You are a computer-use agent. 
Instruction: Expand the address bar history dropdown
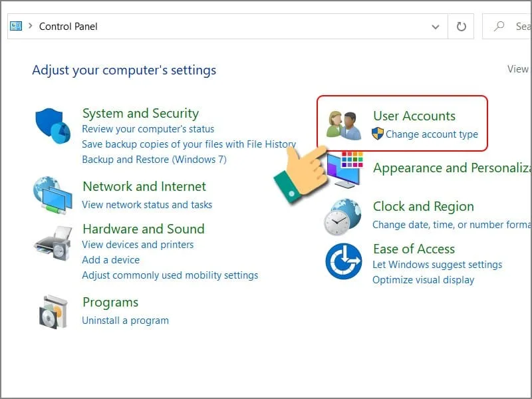436,27
